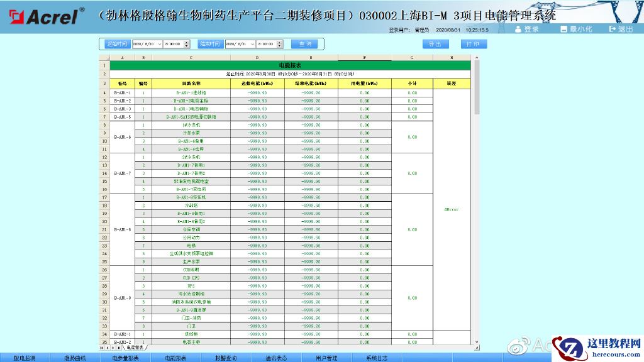Click the Acrel logo in header
The image size is (644, 362).
(x=46, y=16)
